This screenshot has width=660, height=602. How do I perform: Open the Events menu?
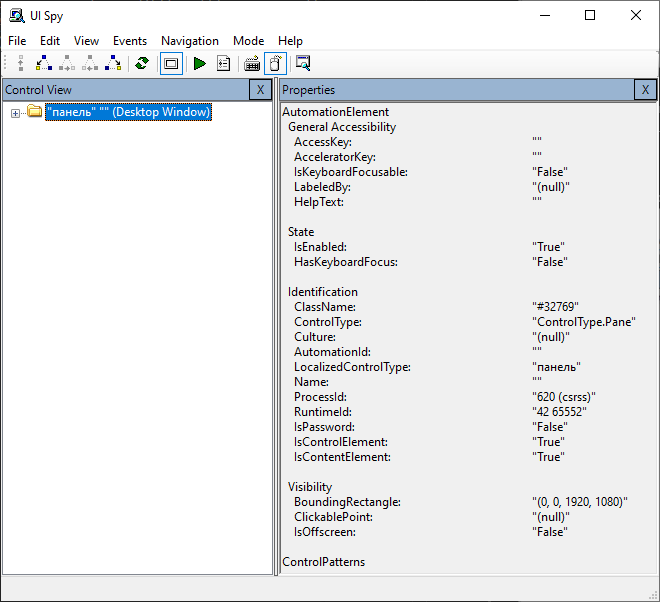click(x=130, y=41)
